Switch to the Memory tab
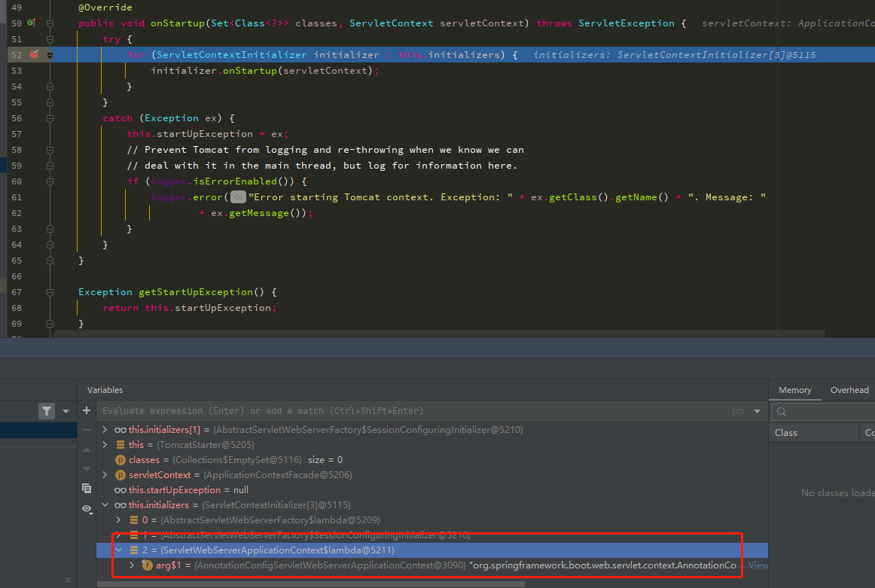Viewport: 875px width, 588px height. tap(794, 390)
